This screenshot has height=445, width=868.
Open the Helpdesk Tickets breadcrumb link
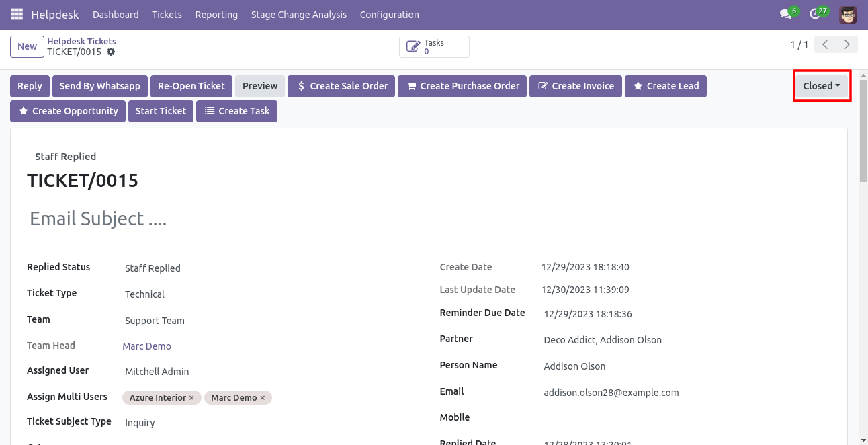(81, 41)
